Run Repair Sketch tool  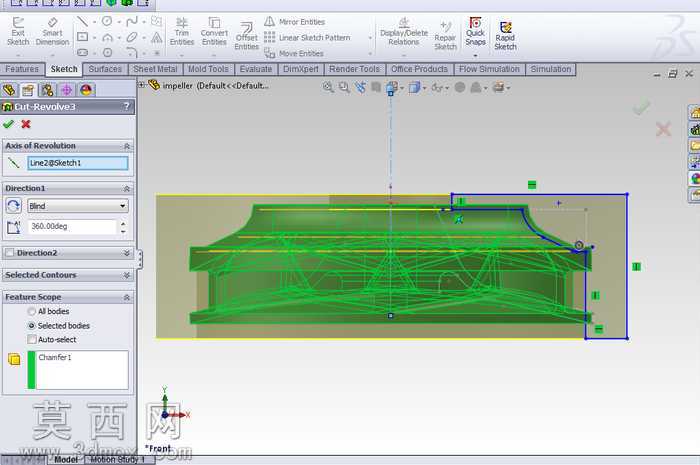(x=445, y=36)
